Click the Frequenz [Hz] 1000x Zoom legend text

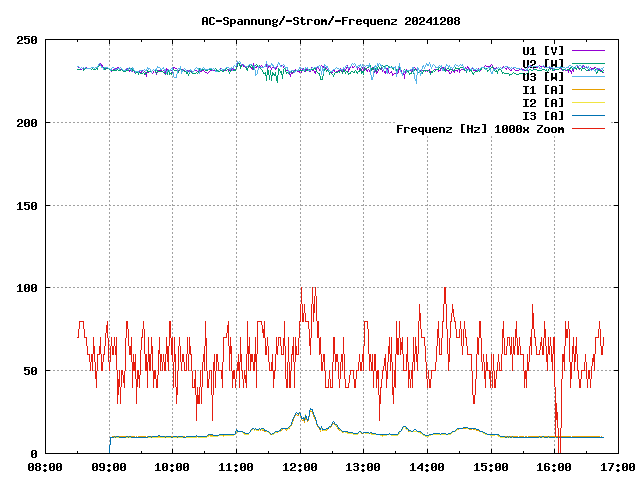(x=480, y=129)
